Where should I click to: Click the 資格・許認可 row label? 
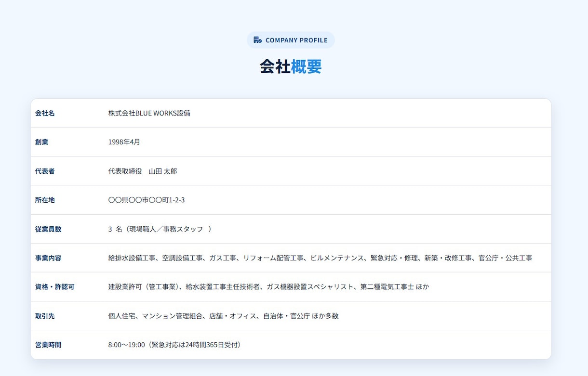pos(55,287)
